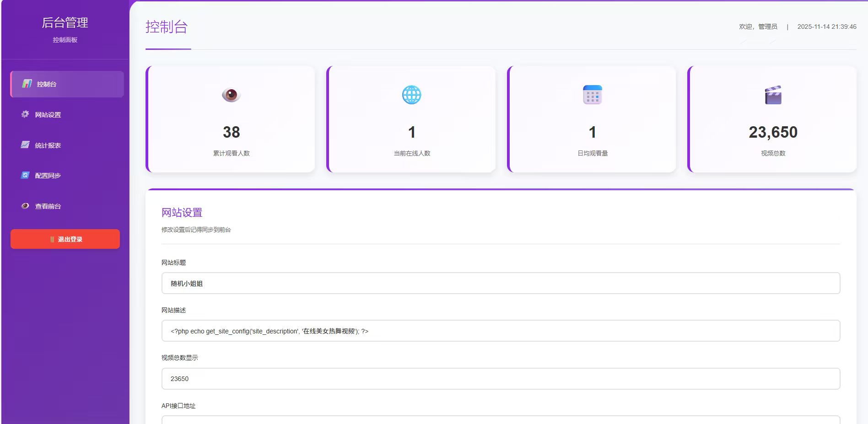Focus the 网站标题 input field
The image size is (868, 424).
pos(501,283)
